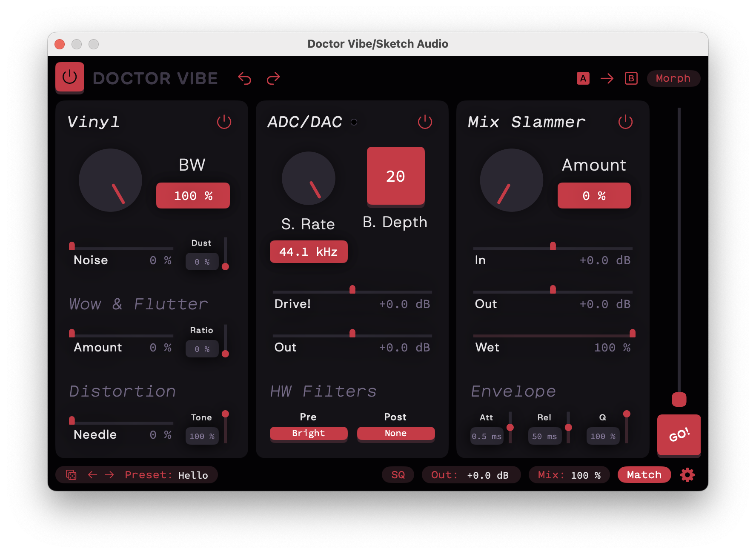Toggle Mix Slammer section power

click(625, 122)
